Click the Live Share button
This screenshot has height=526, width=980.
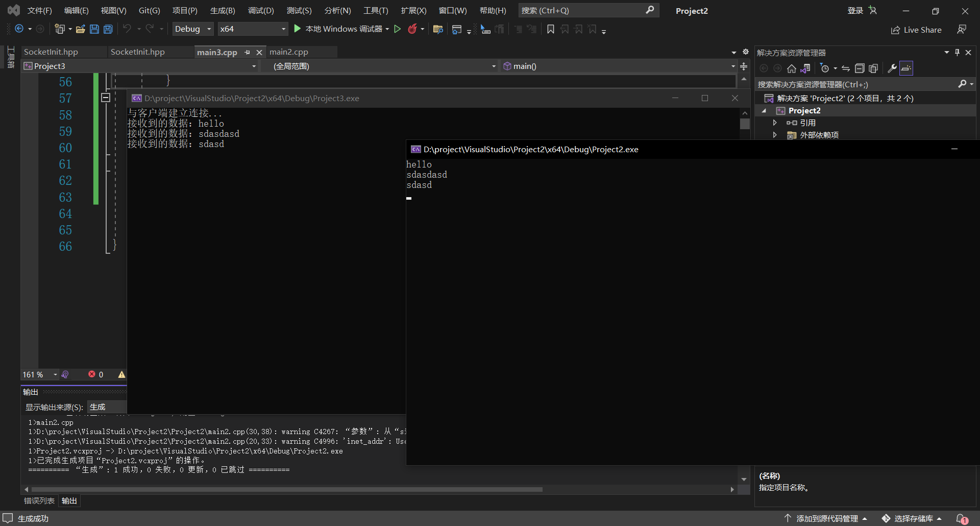tap(916, 30)
